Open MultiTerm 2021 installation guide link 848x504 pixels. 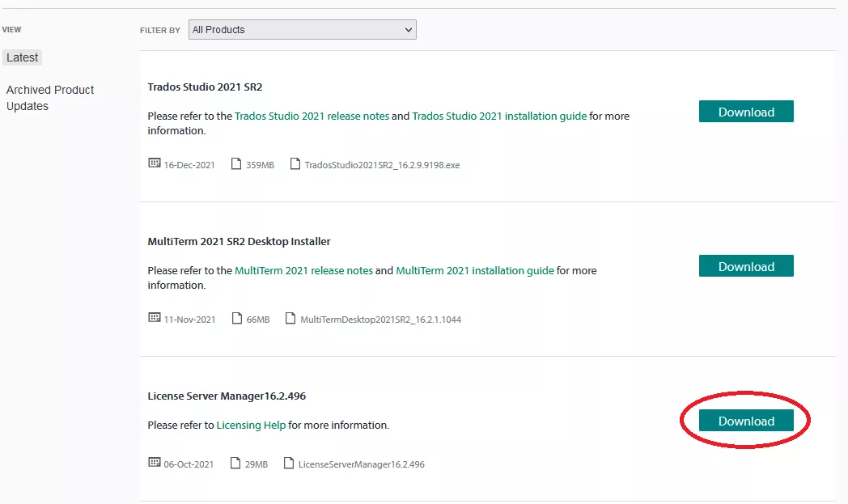point(475,270)
